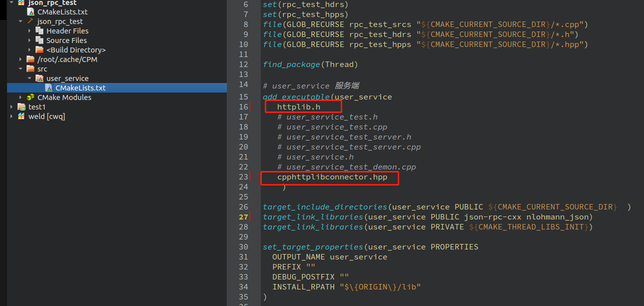This screenshot has width=644, height=306.
Task: Click the /root/.cache/CPM folder icon
Action: [x=30, y=59]
